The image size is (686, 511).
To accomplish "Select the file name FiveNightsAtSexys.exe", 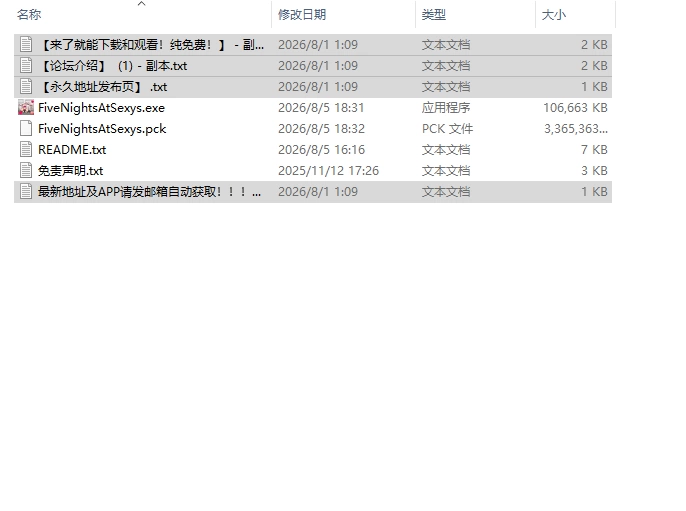I will click(x=102, y=108).
